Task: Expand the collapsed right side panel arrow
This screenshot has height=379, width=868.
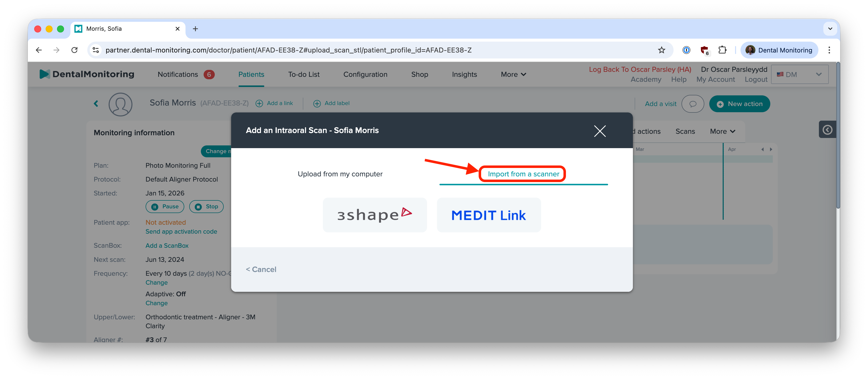Action: pos(827,130)
